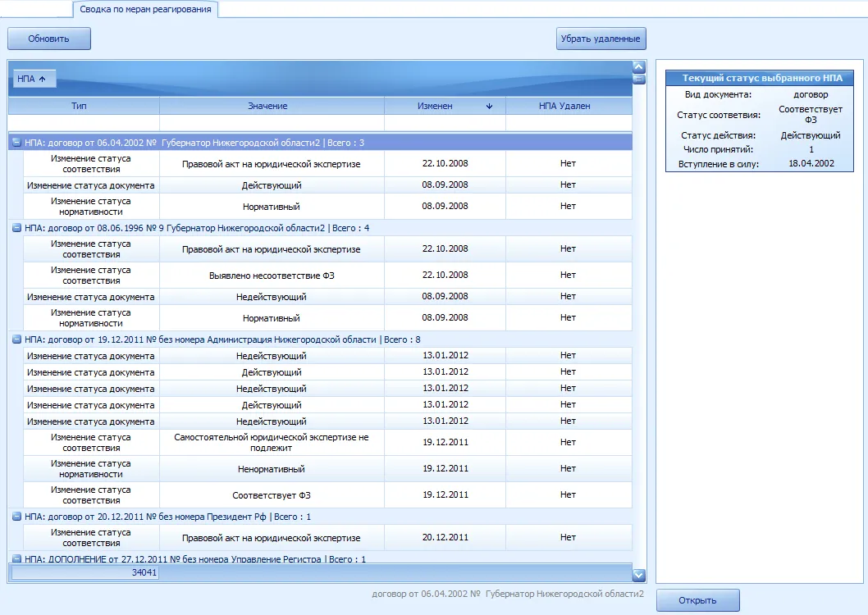
Task: Sort by the Изменен column header
Action: pos(445,106)
